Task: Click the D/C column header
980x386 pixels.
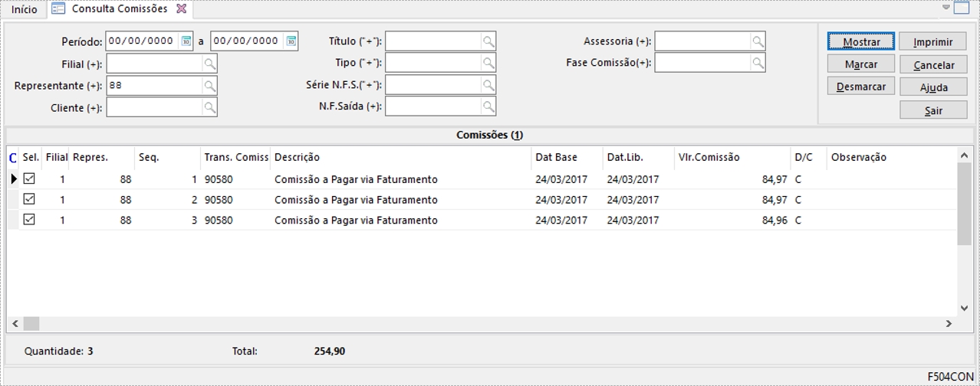Action: pyautogui.click(x=809, y=158)
